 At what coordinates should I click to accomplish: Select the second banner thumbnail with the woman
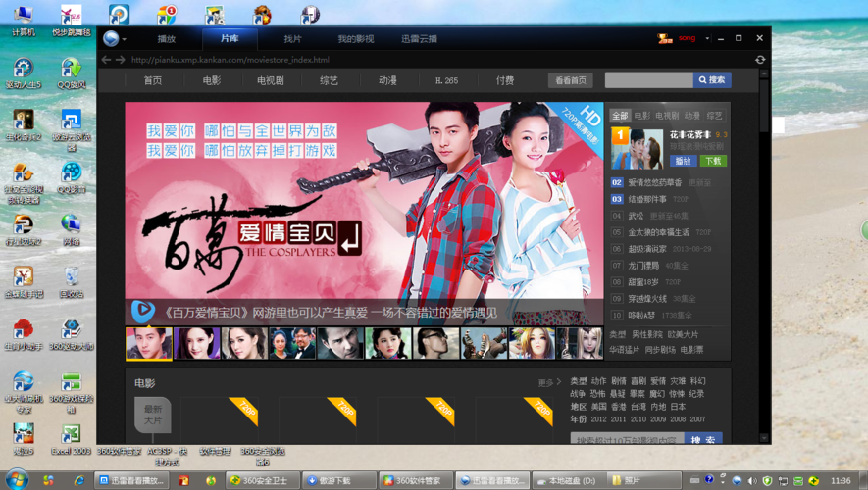[196, 343]
